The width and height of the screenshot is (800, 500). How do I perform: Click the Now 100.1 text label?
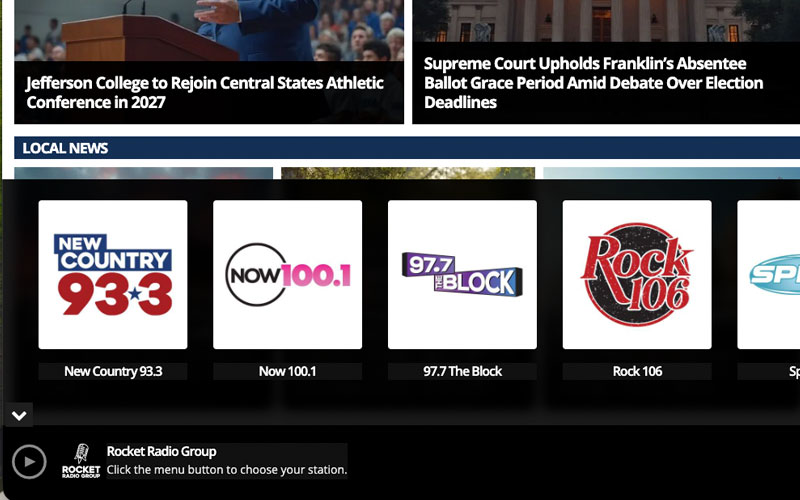(x=288, y=371)
